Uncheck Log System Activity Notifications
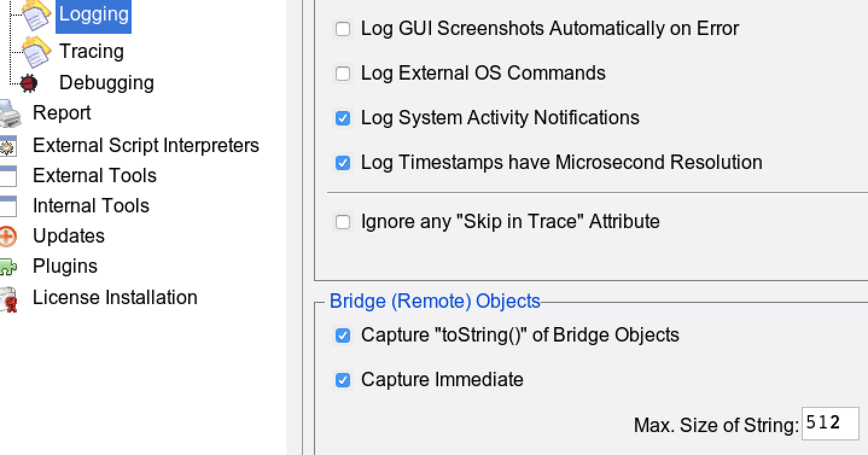This screenshot has height=455, width=868. click(x=343, y=118)
